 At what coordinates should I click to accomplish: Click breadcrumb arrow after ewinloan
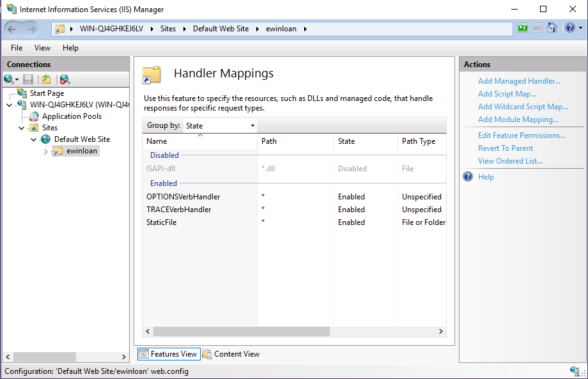coord(306,29)
